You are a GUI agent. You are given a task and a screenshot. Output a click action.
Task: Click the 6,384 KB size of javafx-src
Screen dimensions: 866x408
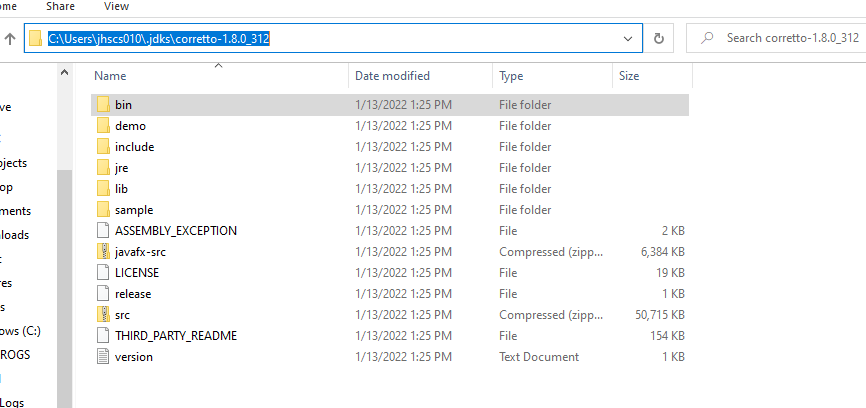(x=663, y=252)
